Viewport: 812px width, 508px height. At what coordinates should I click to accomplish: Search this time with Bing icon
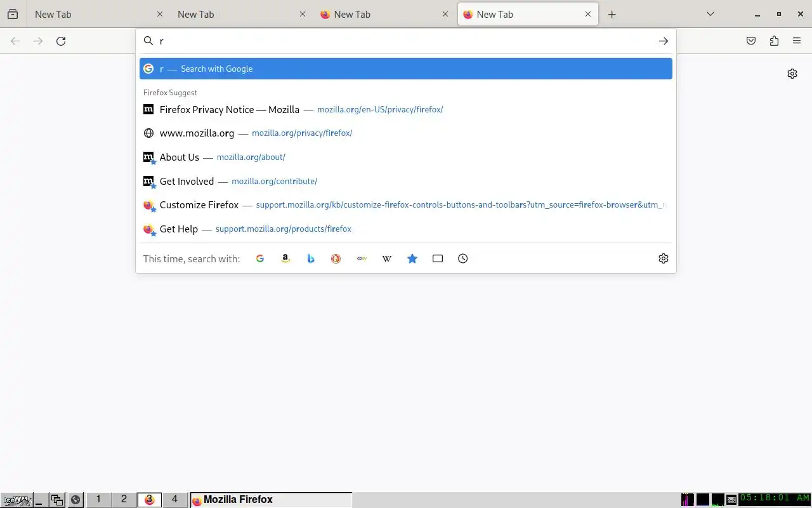point(311,258)
